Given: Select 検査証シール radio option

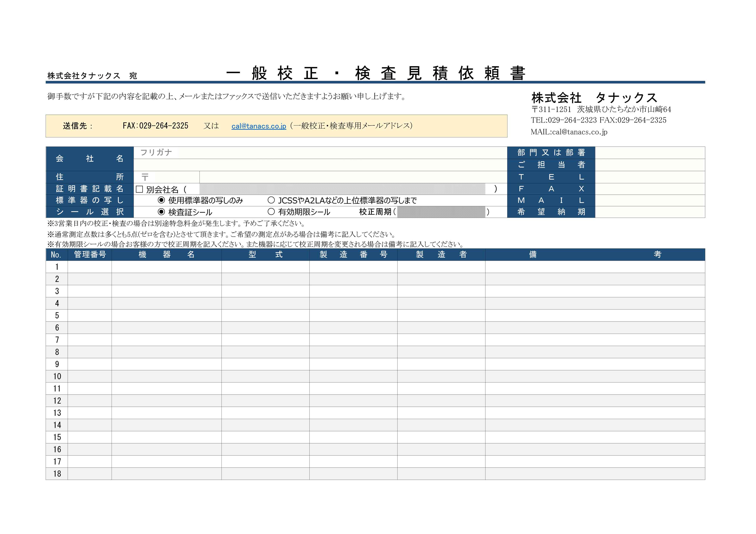Looking at the screenshot, I should coord(161,212).
